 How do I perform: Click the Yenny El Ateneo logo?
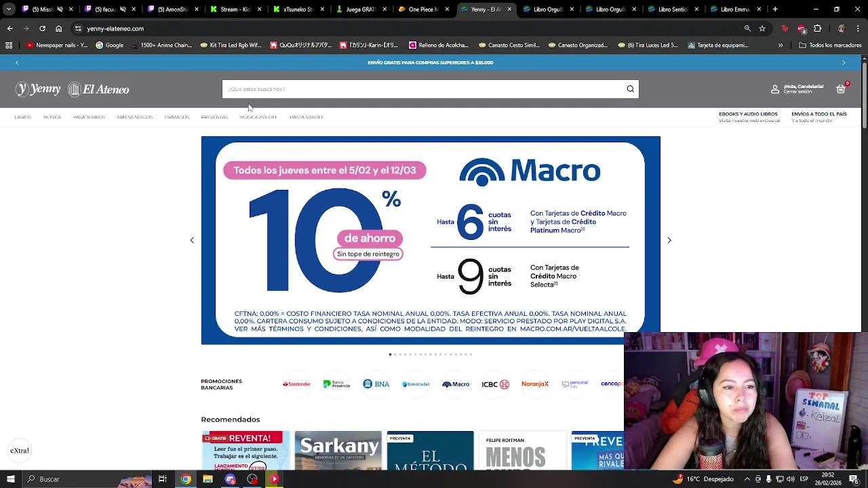click(72, 89)
